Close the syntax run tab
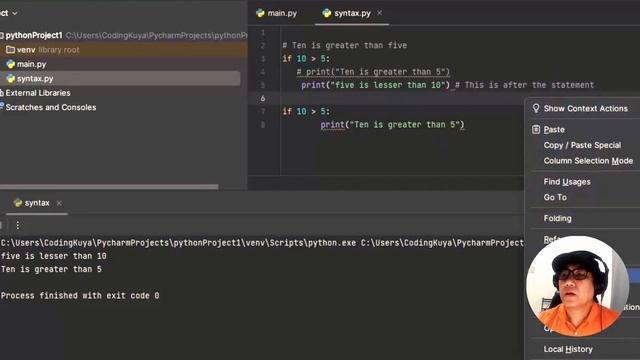The width and height of the screenshot is (640, 360). (59, 203)
